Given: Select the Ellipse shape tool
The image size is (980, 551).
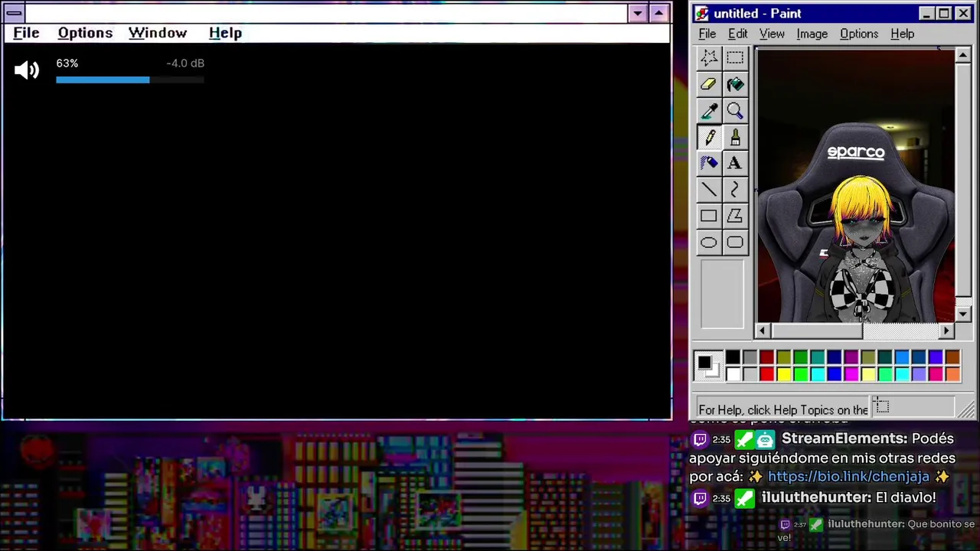Looking at the screenshot, I should [x=708, y=243].
